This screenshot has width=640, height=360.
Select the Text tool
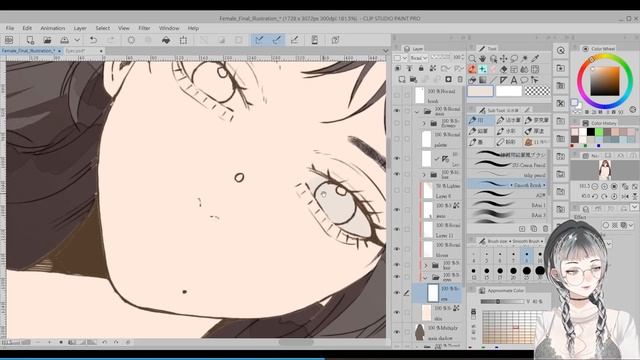pyautogui.click(x=514, y=80)
